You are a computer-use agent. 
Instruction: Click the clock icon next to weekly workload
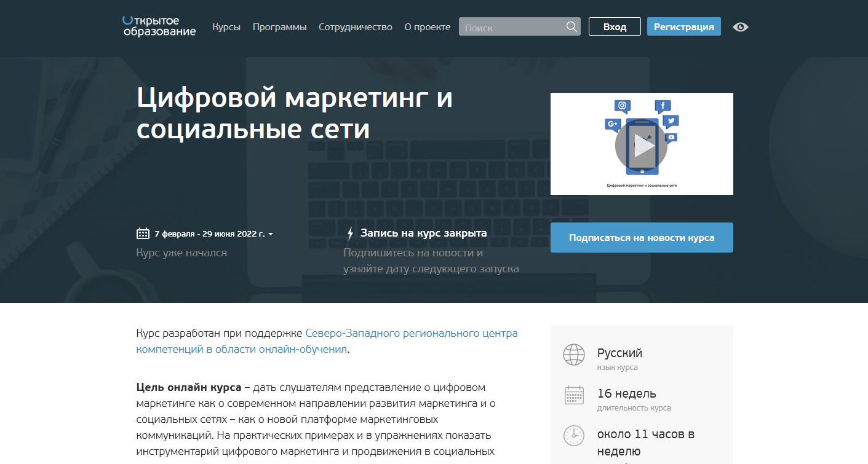pos(573,436)
